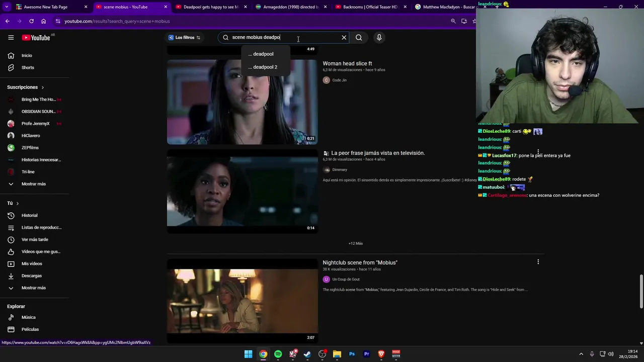
Task: Start voice search with the microphone icon
Action: point(379,37)
